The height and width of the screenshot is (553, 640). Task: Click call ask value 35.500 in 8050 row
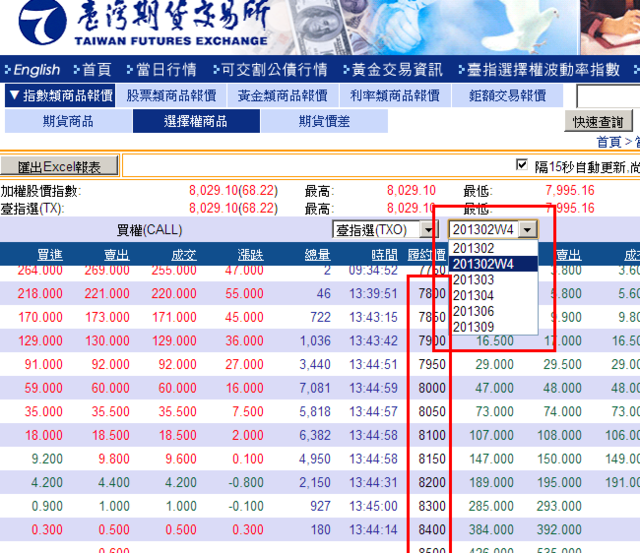pos(110,411)
